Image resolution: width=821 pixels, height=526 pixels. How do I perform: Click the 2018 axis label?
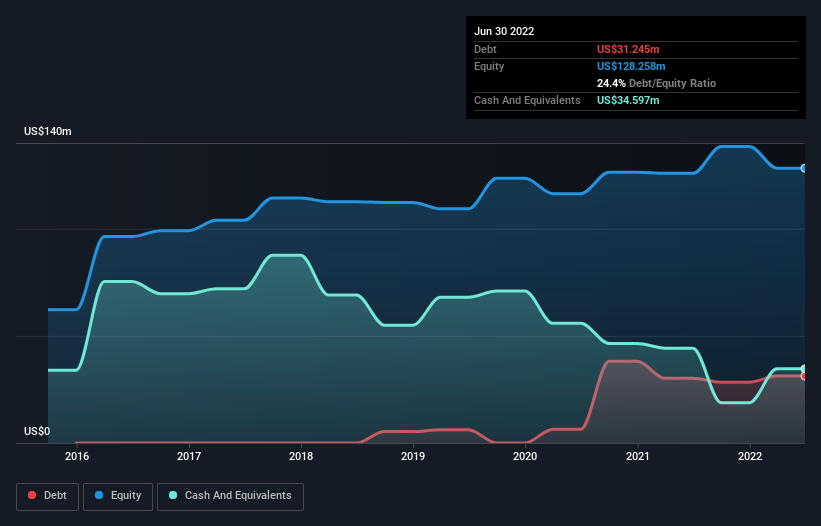301,456
